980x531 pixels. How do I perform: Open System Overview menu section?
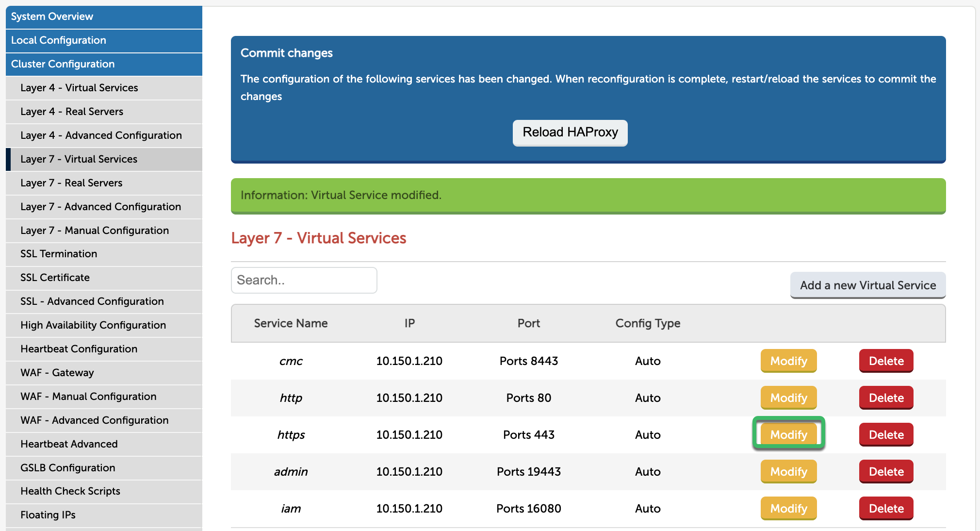pos(104,17)
